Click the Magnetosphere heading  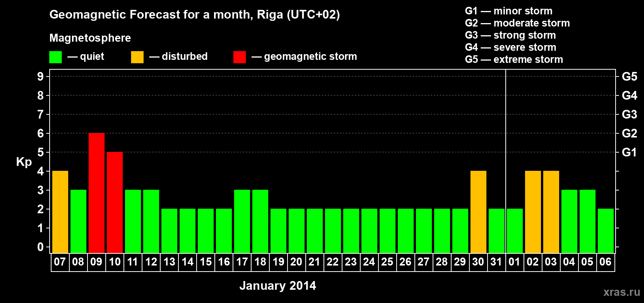pos(90,38)
